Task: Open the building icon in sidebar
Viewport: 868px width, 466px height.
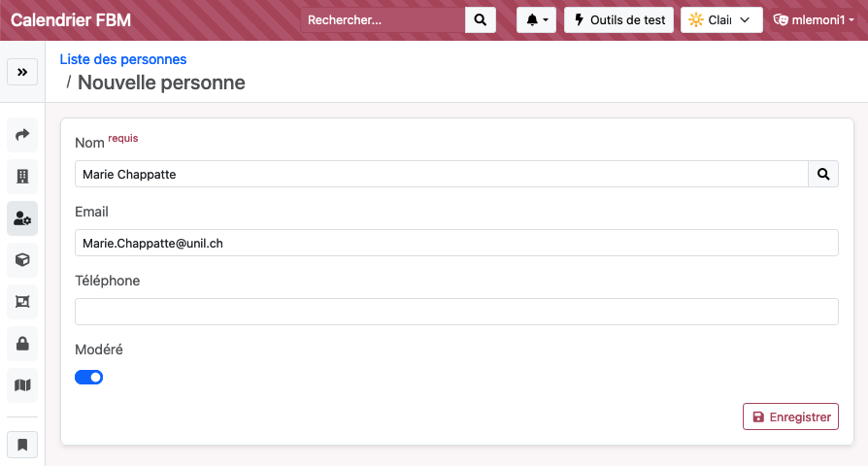Action: [22, 177]
